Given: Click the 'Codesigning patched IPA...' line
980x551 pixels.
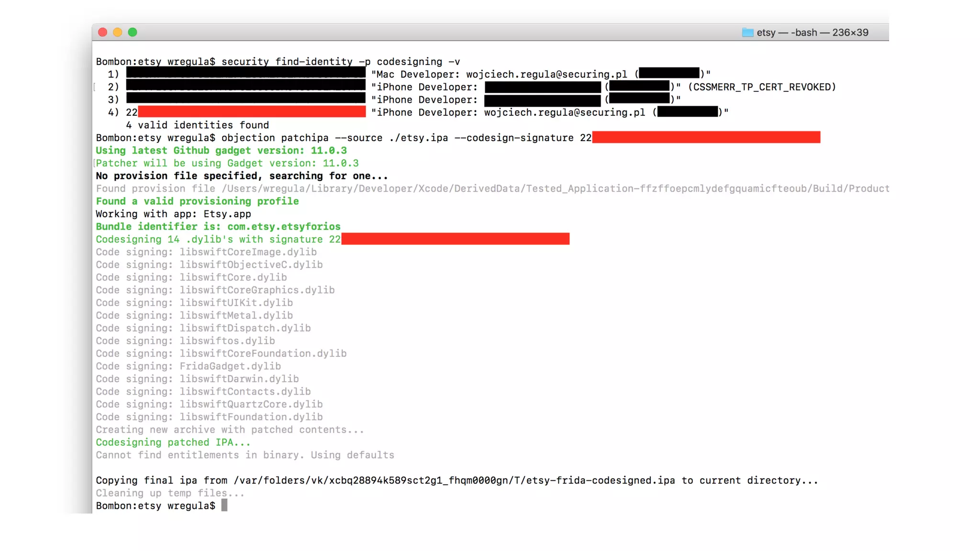Looking at the screenshot, I should (x=173, y=442).
